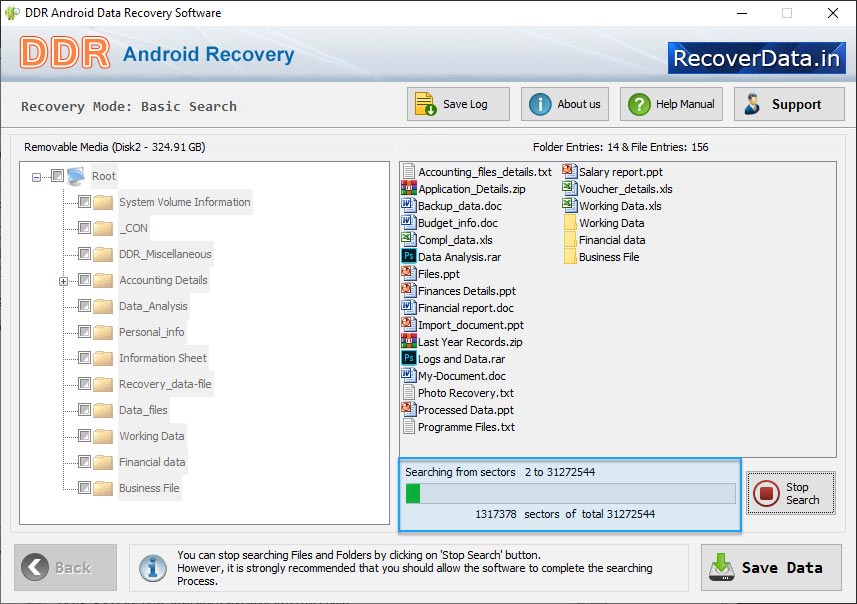Click the Business File folder icon in file list

[570, 256]
